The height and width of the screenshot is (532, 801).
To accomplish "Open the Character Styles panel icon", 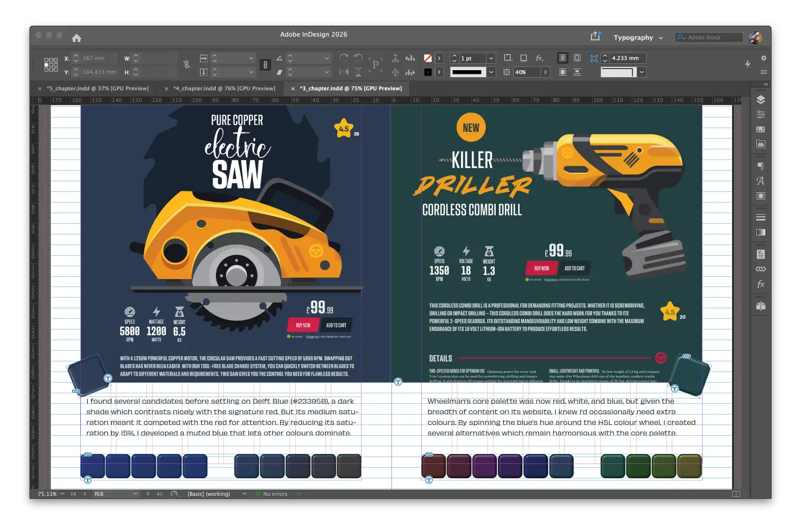I will click(761, 181).
